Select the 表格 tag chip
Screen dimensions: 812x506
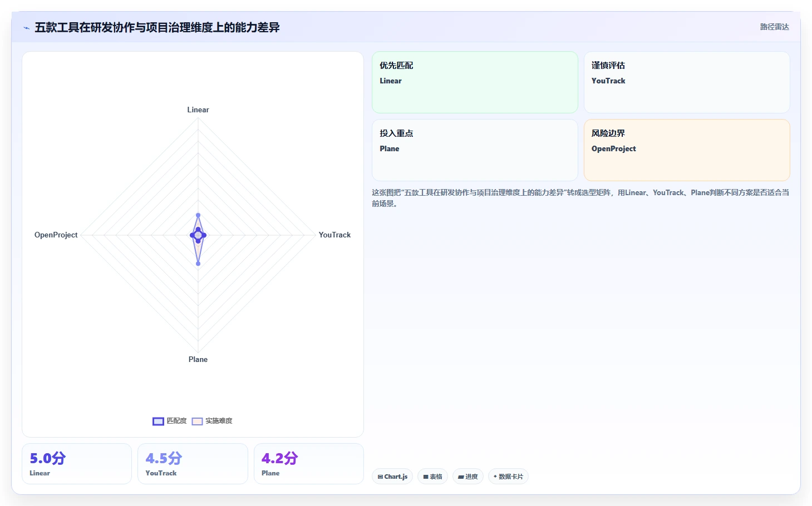click(x=432, y=477)
